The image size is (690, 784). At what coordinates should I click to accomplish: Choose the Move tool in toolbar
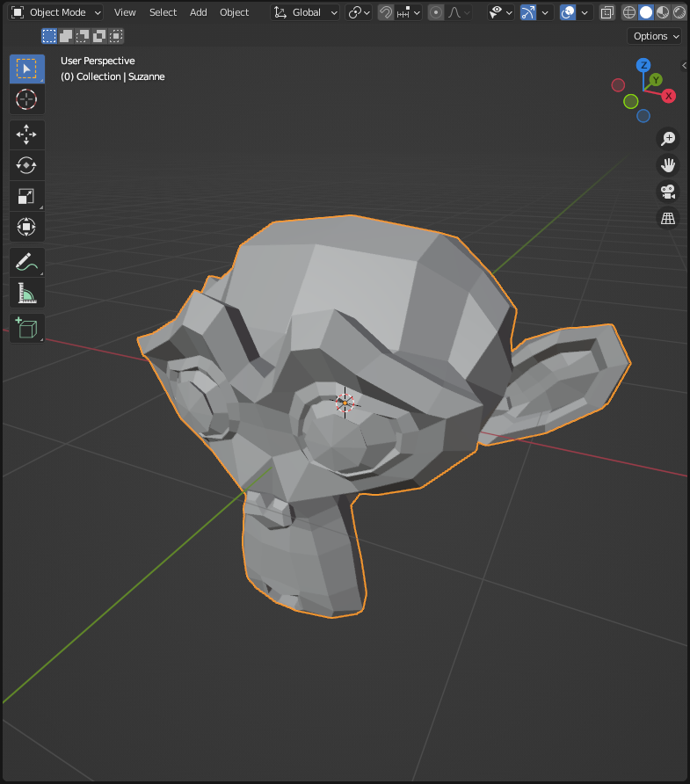(x=27, y=135)
